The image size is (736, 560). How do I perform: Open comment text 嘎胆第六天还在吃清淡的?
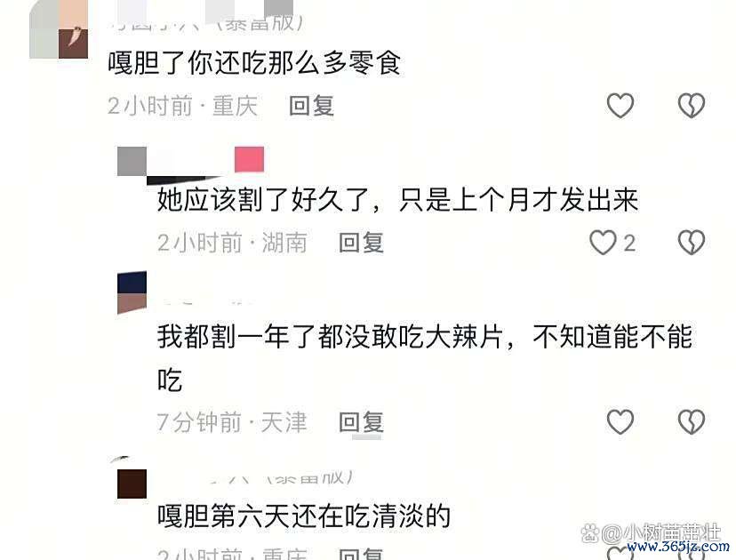(304, 516)
